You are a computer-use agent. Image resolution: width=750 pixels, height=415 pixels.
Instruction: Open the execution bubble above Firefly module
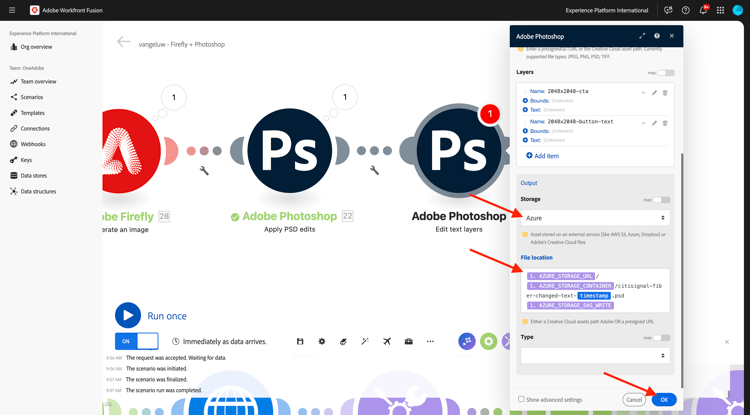point(174,98)
